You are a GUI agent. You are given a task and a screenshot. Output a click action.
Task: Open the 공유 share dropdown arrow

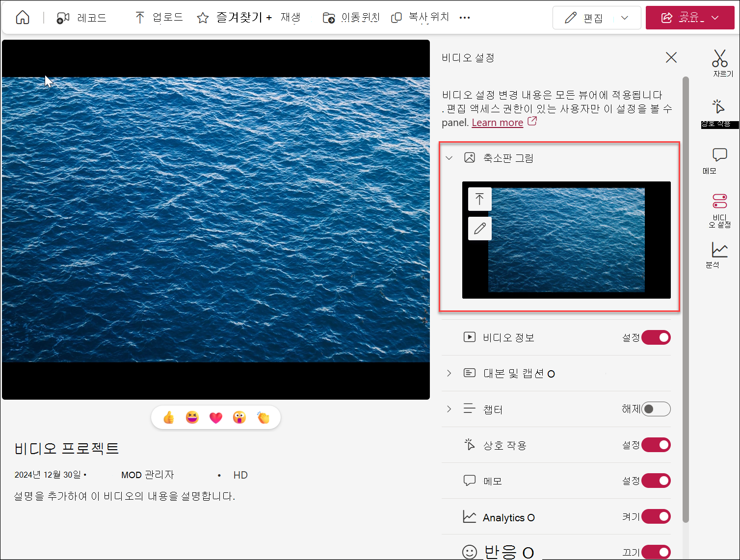[x=715, y=18]
